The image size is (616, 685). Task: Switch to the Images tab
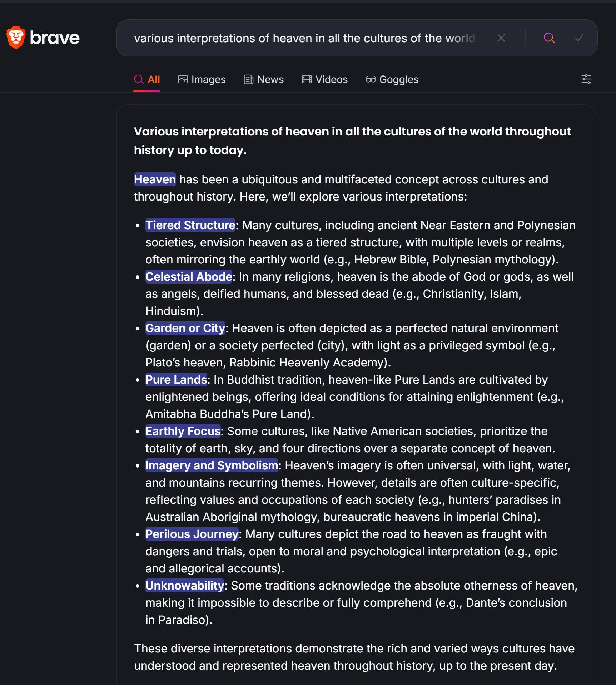[202, 79]
